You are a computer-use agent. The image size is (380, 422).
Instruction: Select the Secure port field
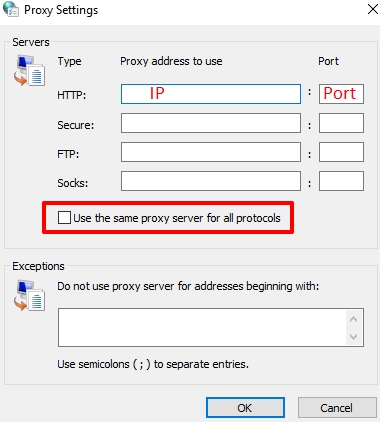pyautogui.click(x=341, y=123)
